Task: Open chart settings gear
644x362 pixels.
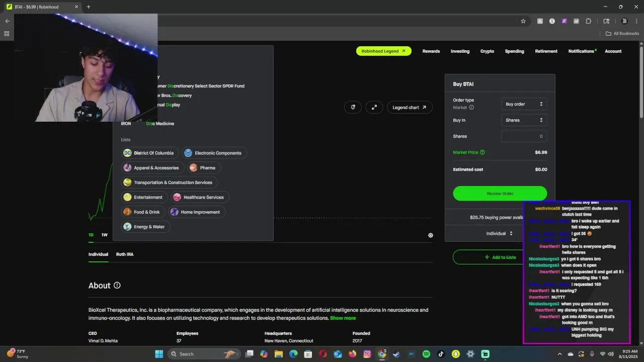Action: tap(431, 235)
